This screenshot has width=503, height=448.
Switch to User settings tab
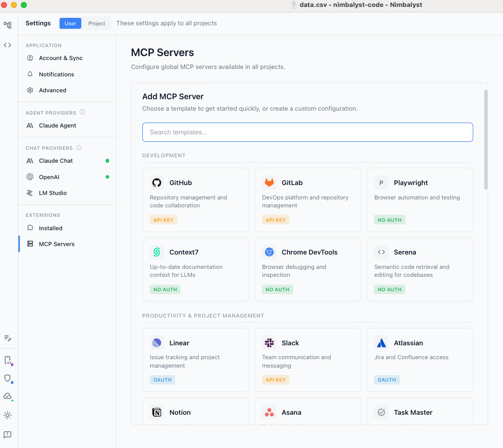tap(70, 23)
